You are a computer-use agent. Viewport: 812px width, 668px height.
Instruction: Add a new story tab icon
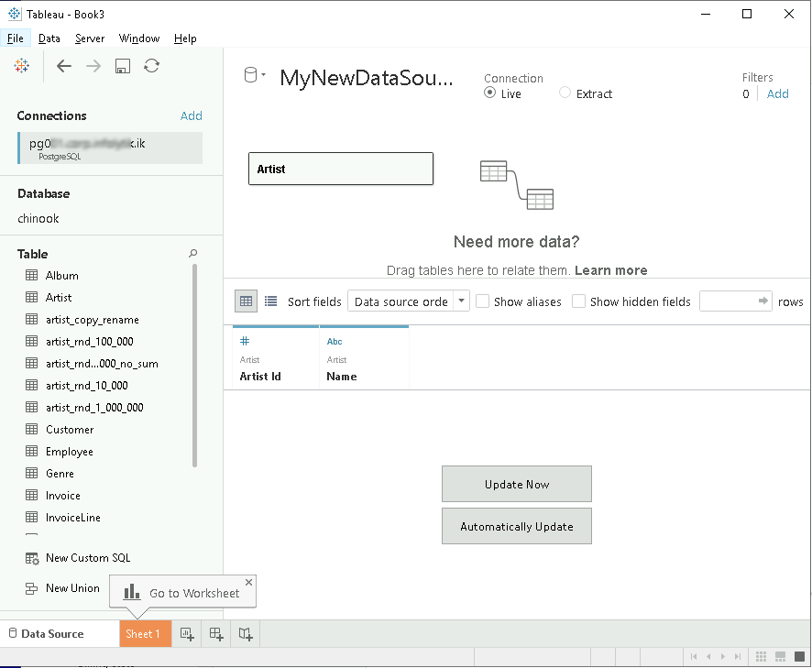click(x=246, y=634)
